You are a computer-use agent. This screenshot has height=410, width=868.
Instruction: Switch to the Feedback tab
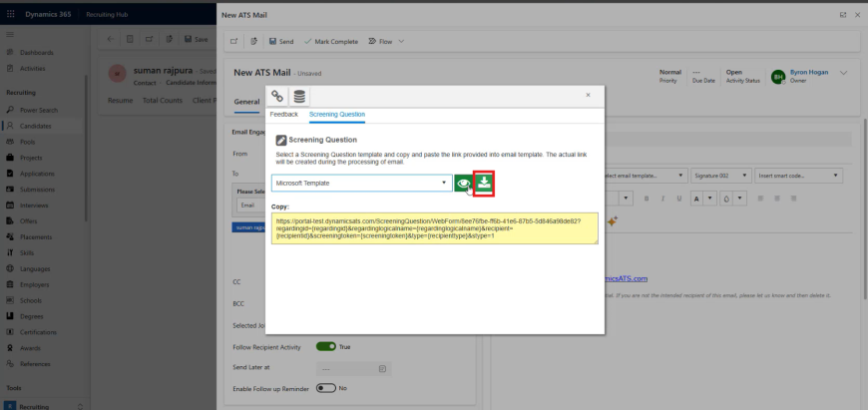coord(284,115)
